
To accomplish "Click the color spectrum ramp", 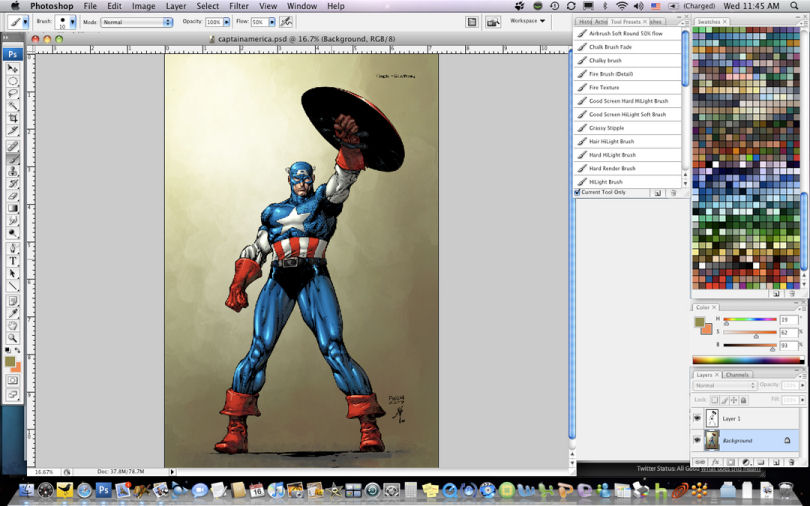I will pos(748,360).
